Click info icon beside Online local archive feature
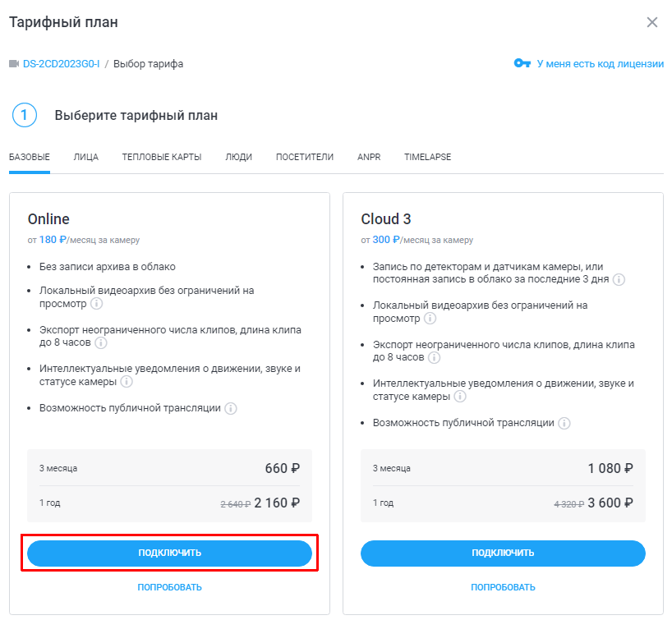The image size is (672, 620). 96,304
